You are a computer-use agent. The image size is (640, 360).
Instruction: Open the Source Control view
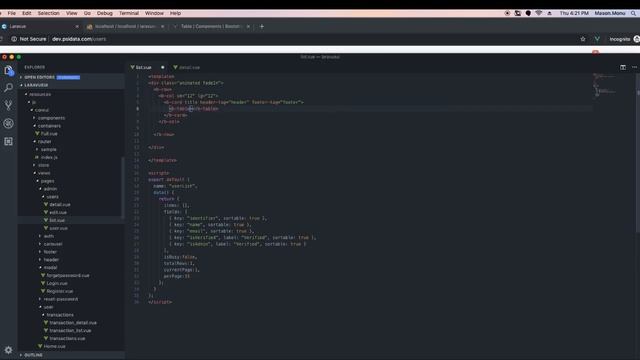pos(9,105)
